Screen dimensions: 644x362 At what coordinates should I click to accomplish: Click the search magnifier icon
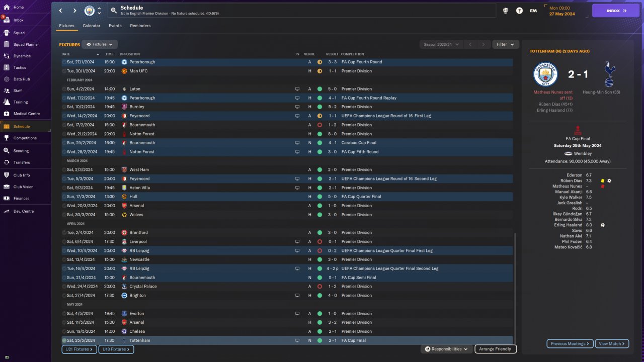coord(114,11)
